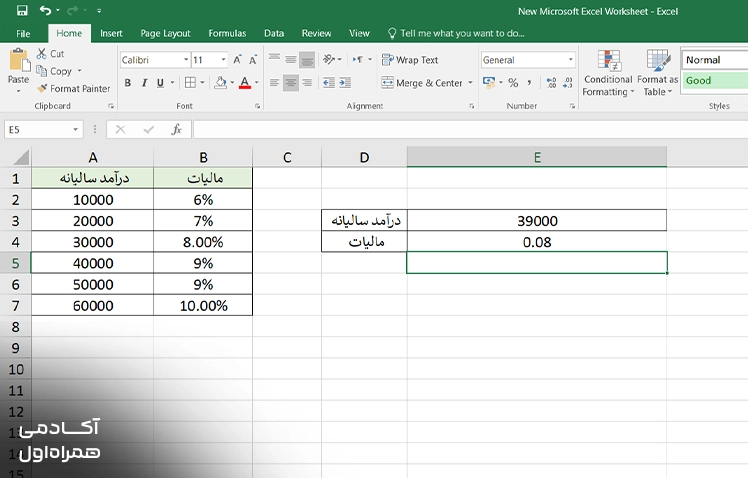The height and width of the screenshot is (478, 748).
Task: Toggle Center alignment icon
Action: tap(291, 83)
